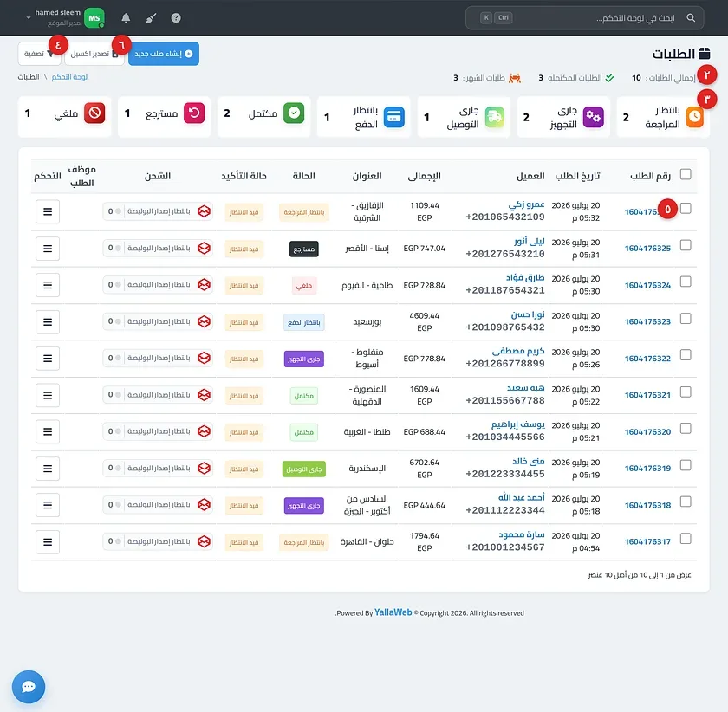This screenshot has height=712, width=728.
Task: Click shipping carrier icon in نورا حسن row
Action: coord(205,321)
